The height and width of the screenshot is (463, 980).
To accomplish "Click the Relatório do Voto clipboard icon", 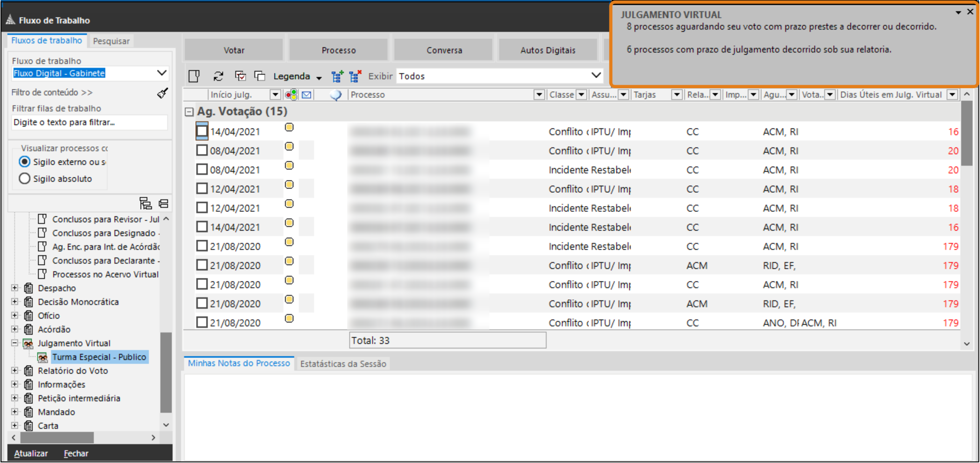I will pyautogui.click(x=29, y=371).
